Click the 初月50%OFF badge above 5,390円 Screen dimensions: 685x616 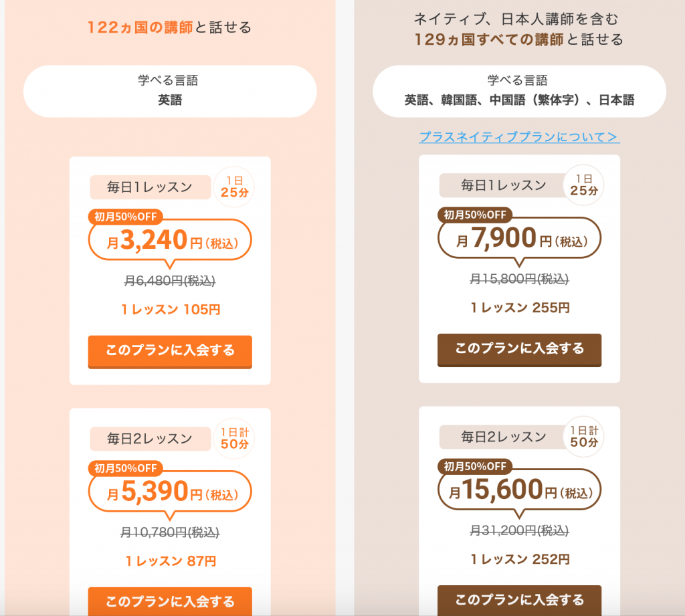point(125,468)
